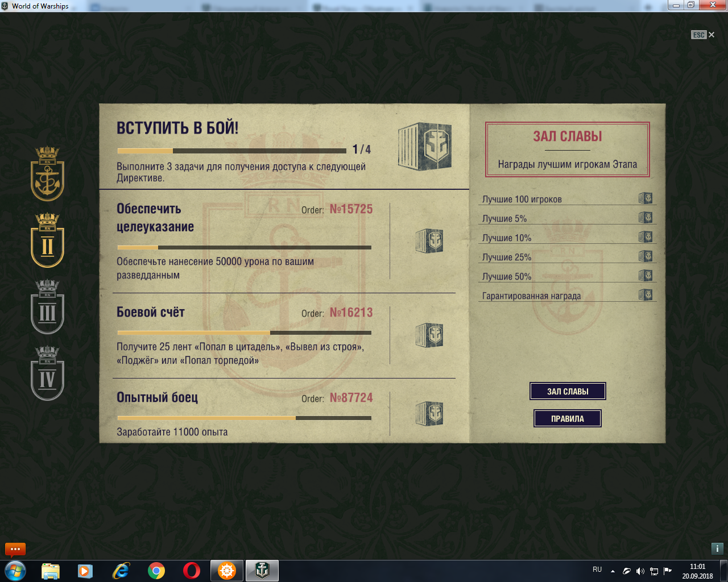Image resolution: width=728 pixels, height=582 pixels.
Task: Click the Обеспечить целеуказание progress bar
Action: 244,247
